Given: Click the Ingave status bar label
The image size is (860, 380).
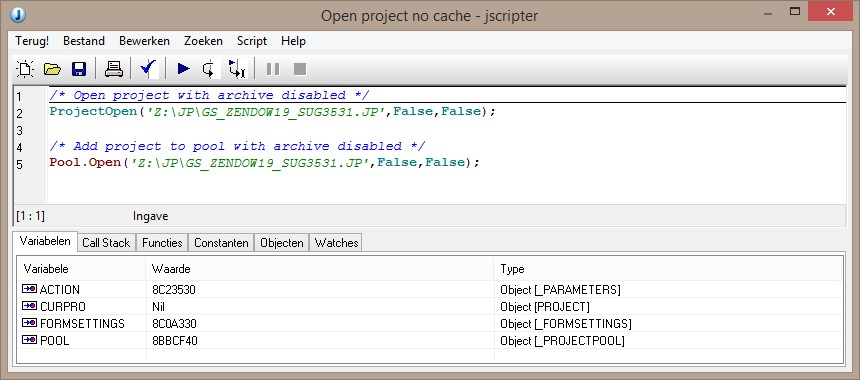Looking at the screenshot, I should tap(150, 216).
